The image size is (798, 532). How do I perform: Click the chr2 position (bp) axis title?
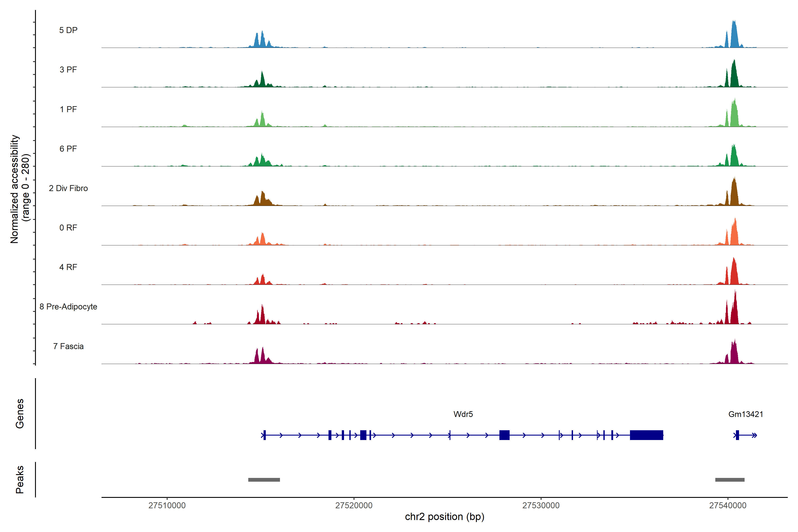pos(444,517)
